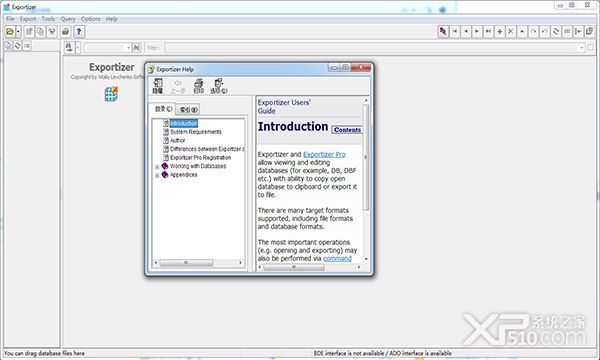Follow the command link in help text

point(337,259)
